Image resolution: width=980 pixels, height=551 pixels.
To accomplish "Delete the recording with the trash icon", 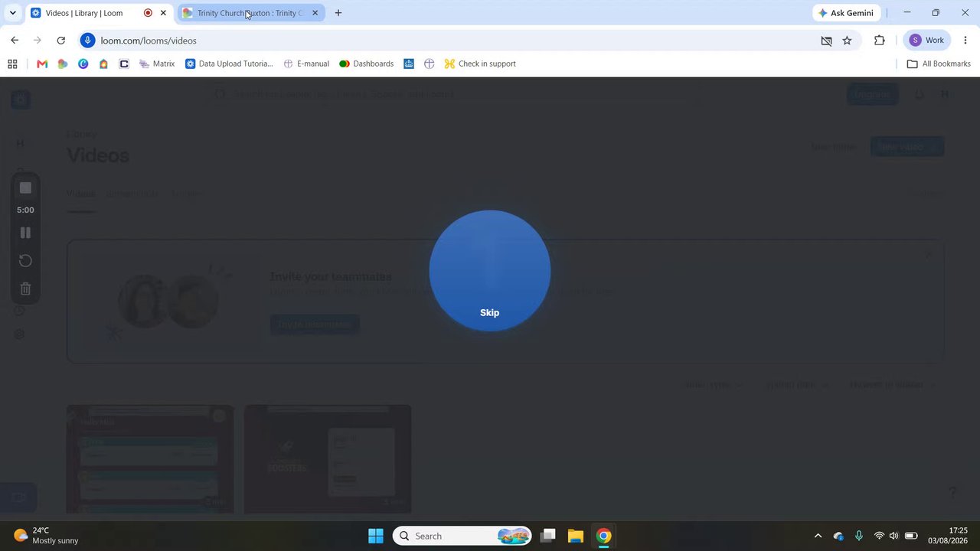I will coord(25,289).
